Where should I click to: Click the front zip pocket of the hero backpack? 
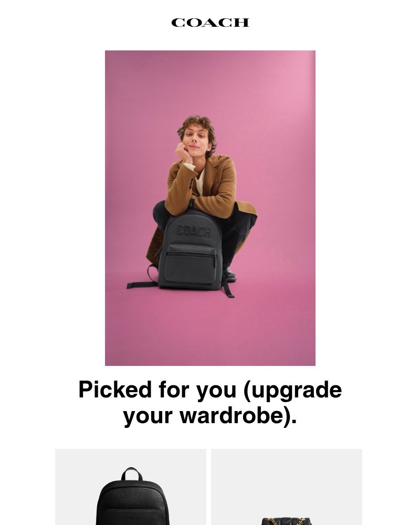[x=191, y=265]
